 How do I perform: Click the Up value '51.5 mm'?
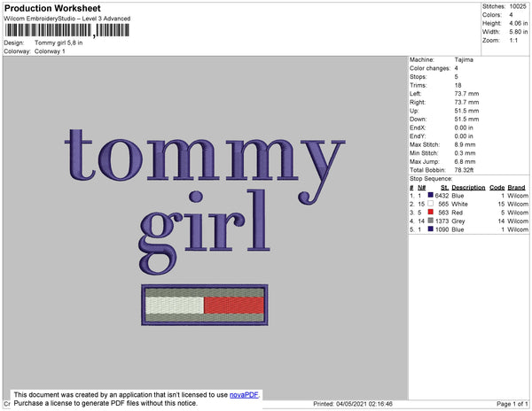point(466,111)
